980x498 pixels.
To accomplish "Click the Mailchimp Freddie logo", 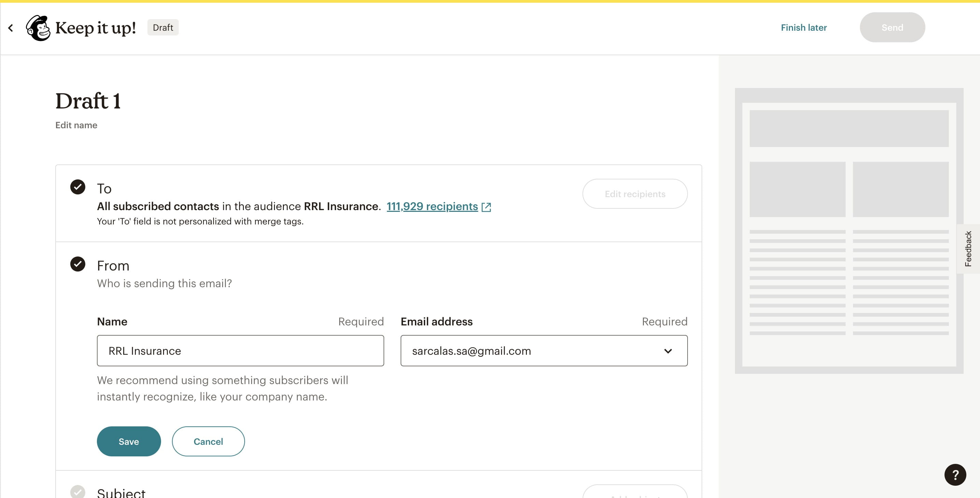I will pyautogui.click(x=39, y=27).
